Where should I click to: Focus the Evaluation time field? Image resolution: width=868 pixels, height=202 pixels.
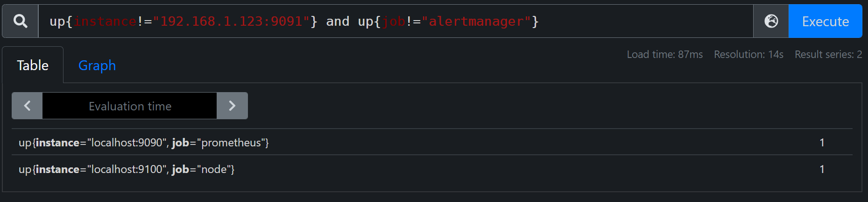(x=130, y=106)
